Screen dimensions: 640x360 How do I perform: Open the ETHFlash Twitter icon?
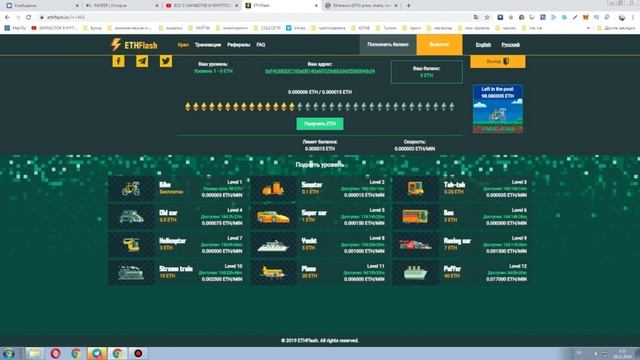tap(166, 61)
